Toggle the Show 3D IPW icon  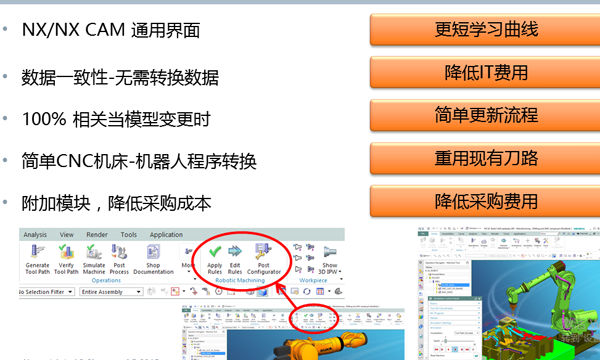tap(329, 260)
